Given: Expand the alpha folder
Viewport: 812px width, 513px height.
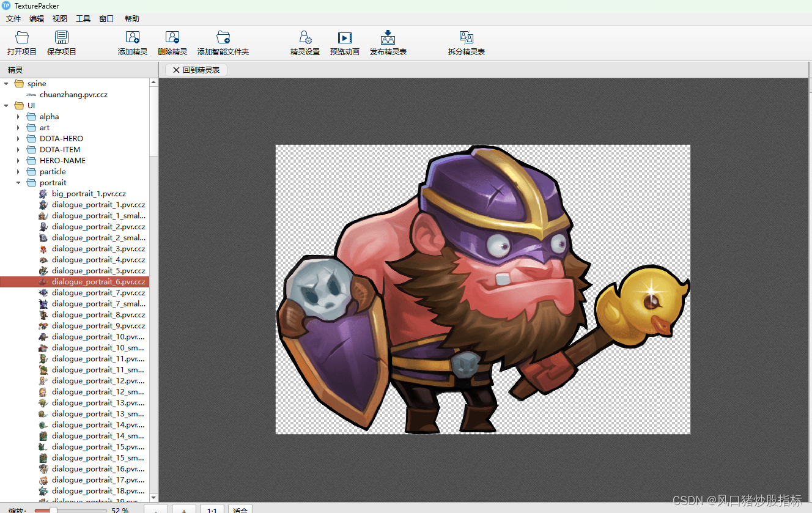Looking at the screenshot, I should 18,117.
